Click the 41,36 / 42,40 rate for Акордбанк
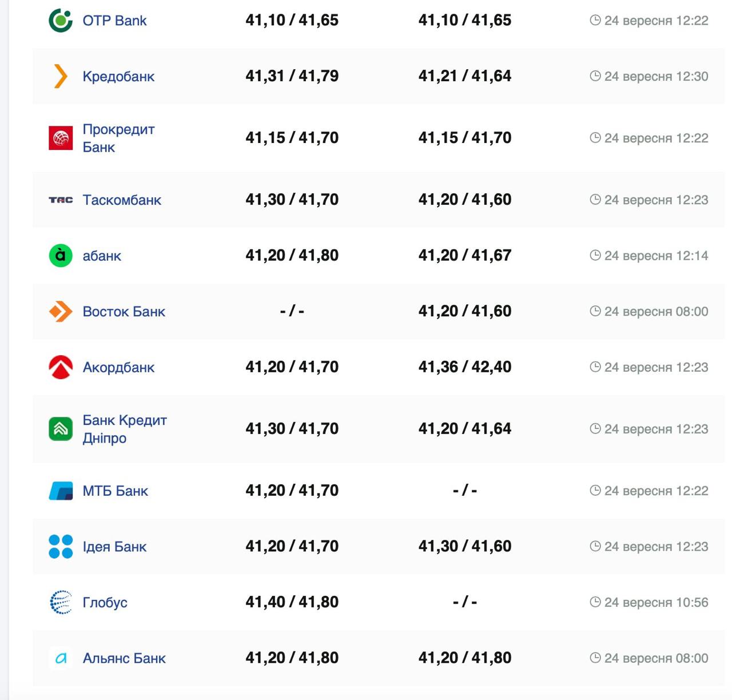The height and width of the screenshot is (700, 732). tap(464, 367)
